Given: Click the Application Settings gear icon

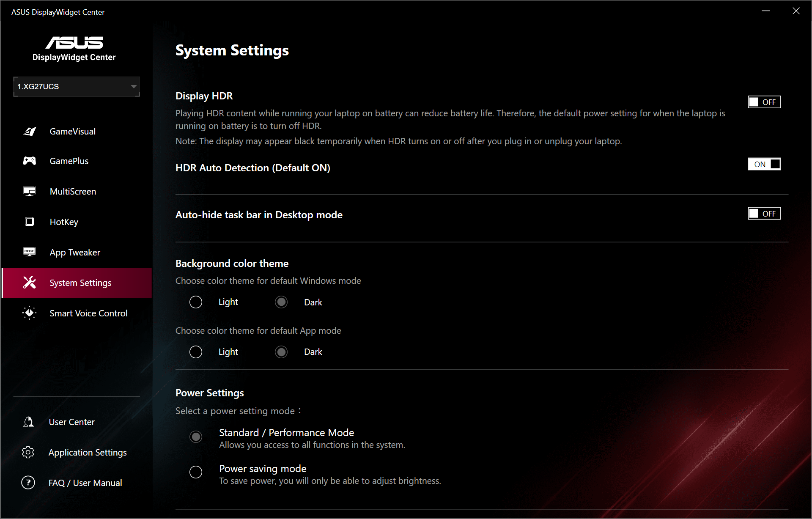Looking at the screenshot, I should [28, 452].
